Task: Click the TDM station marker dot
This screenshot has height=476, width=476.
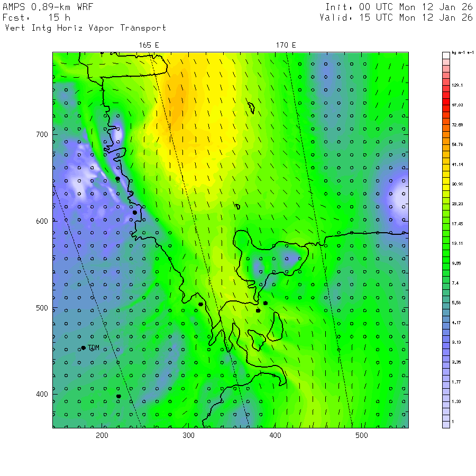Action: tap(84, 348)
